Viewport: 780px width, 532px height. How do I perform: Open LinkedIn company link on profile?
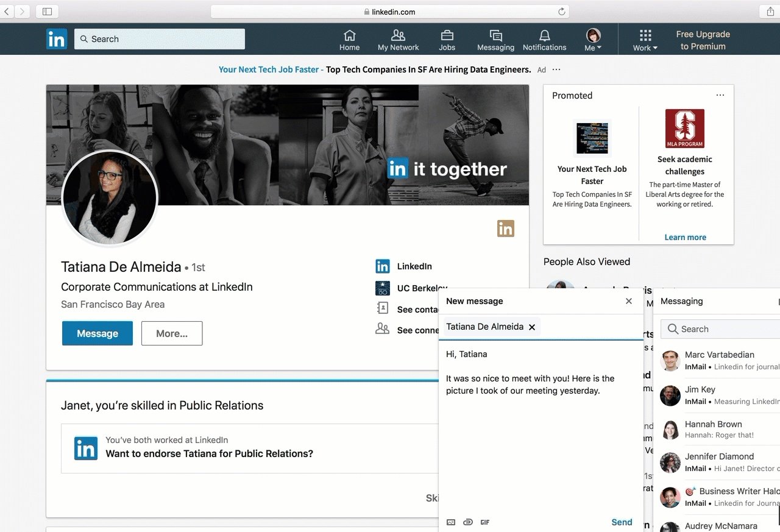tap(414, 266)
